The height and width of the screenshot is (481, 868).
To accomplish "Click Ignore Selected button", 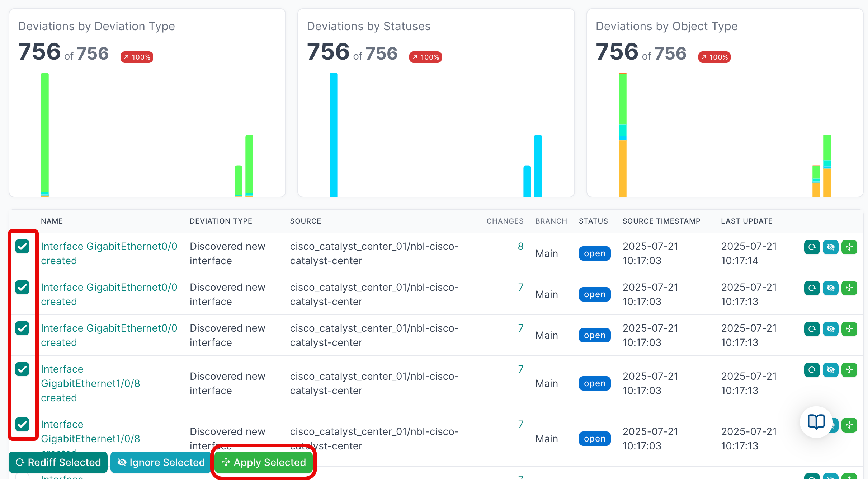I will 161,462.
